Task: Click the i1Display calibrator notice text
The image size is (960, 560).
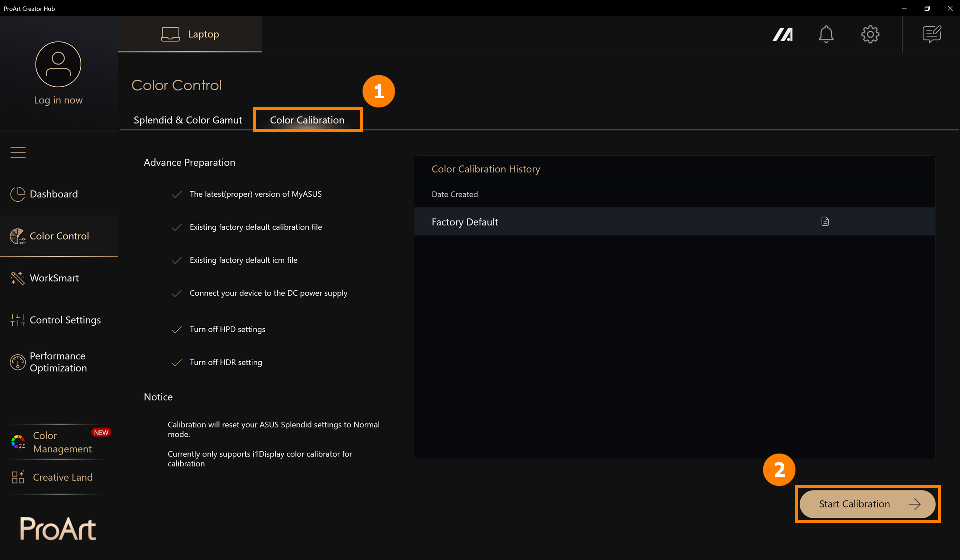Action: pos(260,459)
